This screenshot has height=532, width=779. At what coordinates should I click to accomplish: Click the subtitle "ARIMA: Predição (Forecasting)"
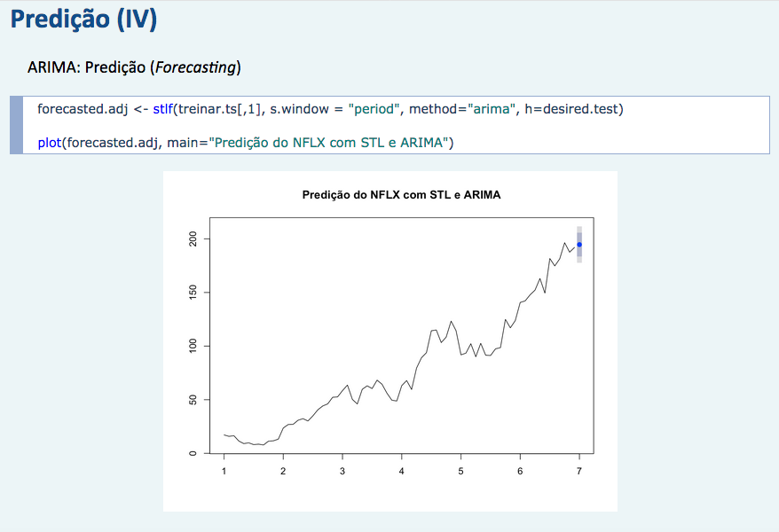coord(134,67)
